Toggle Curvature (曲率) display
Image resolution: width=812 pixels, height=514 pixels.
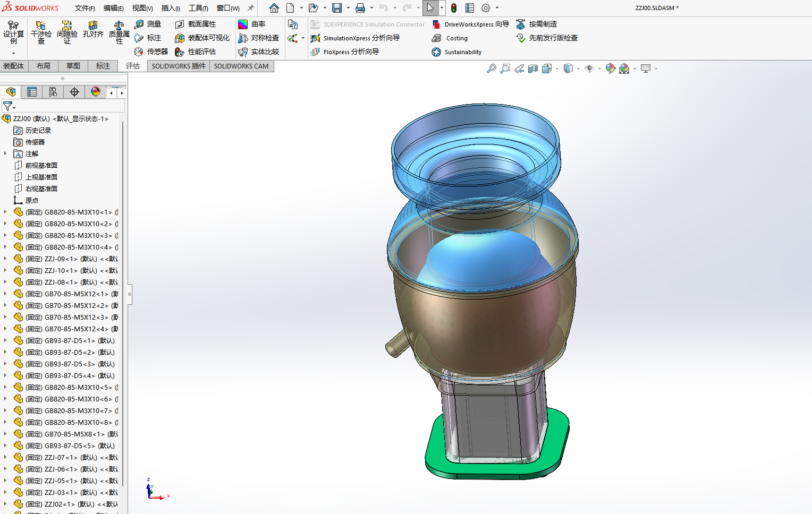tap(252, 24)
